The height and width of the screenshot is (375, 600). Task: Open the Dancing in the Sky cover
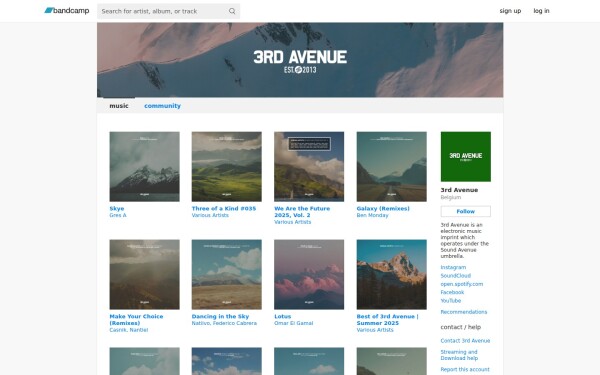tap(227, 274)
